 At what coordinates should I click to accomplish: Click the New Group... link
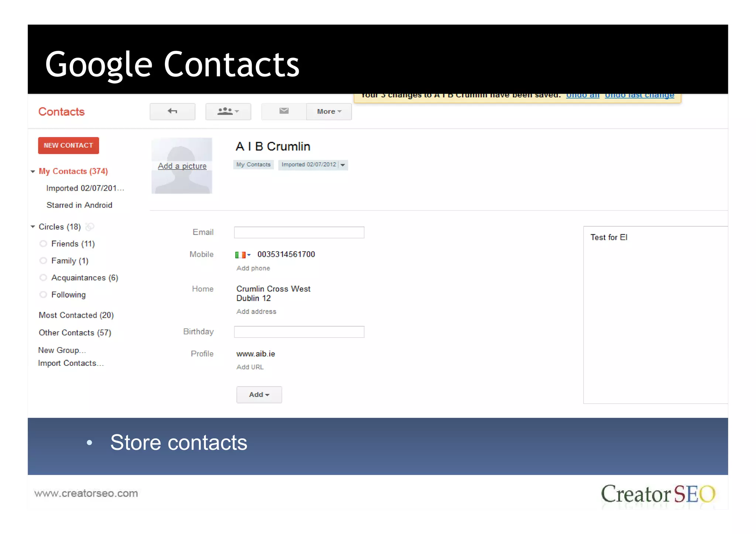point(62,350)
